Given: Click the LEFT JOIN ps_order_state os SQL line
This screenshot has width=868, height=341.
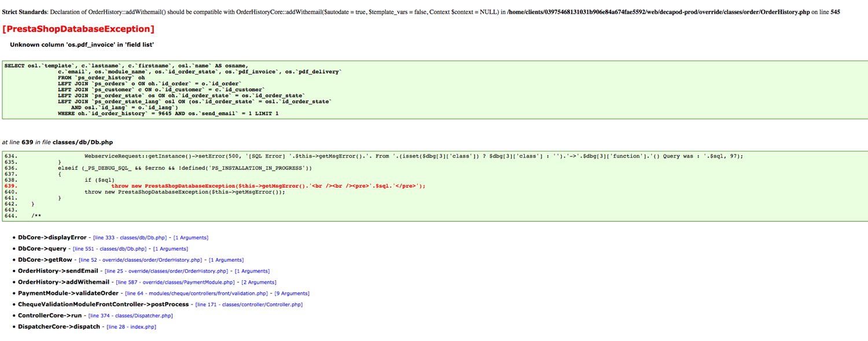Looking at the screenshot, I should pos(181,96).
